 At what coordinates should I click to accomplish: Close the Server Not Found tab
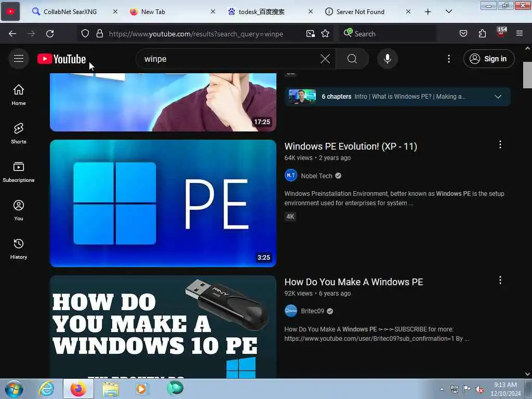(408, 11)
